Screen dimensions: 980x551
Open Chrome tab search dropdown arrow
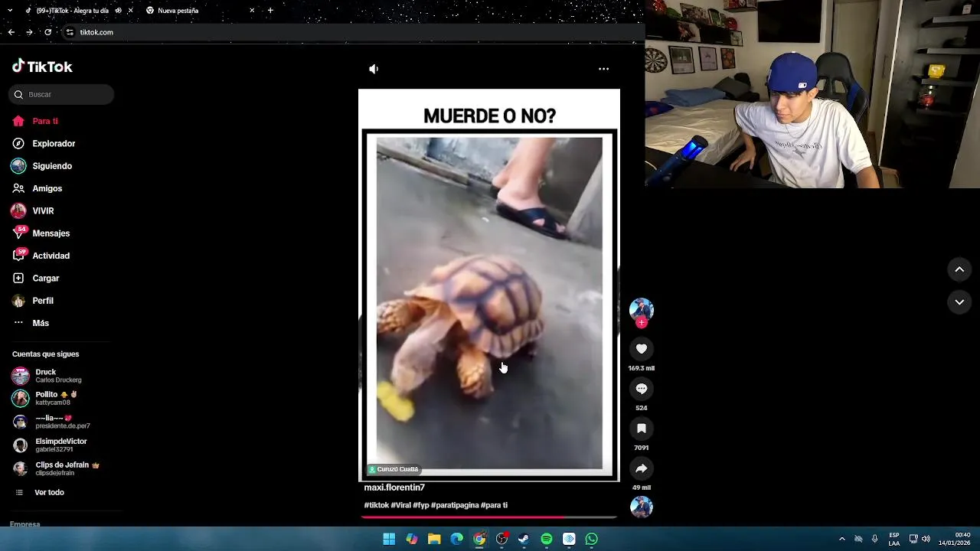(x=10, y=11)
